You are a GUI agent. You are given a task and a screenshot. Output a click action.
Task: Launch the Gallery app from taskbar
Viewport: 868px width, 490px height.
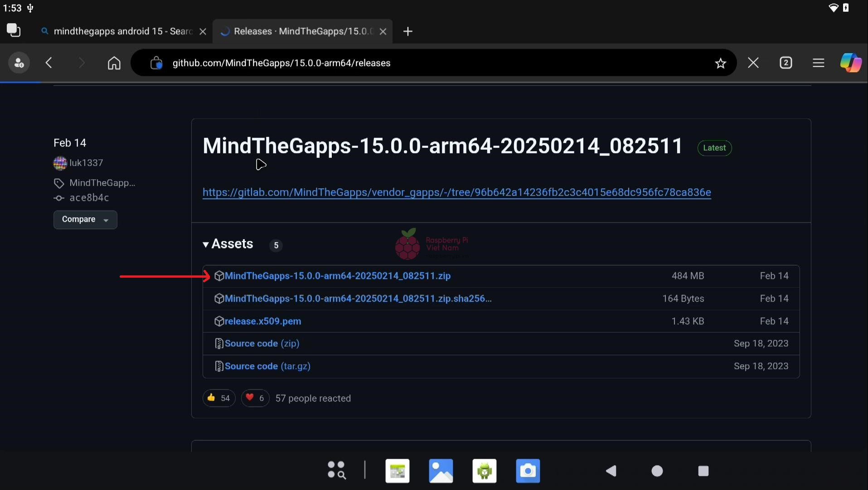click(441, 471)
